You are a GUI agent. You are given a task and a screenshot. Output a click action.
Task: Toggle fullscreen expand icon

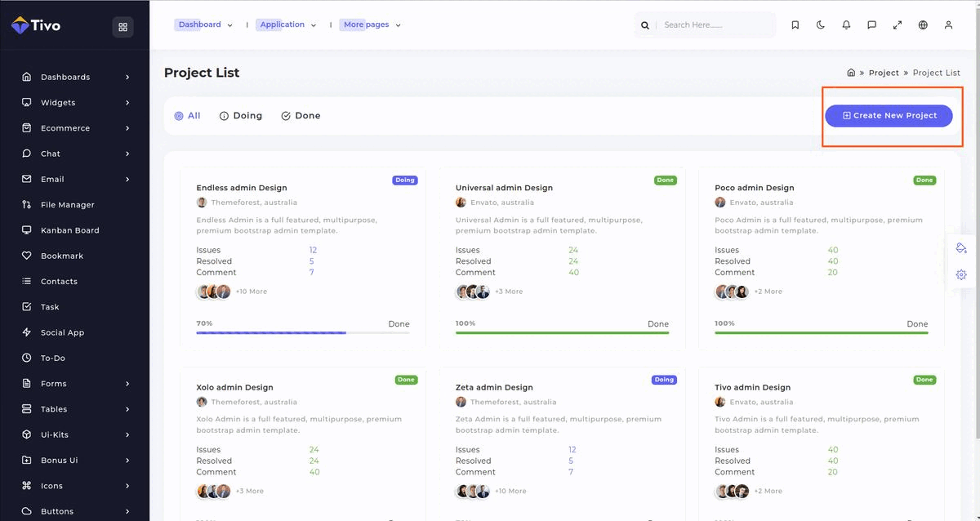coord(898,25)
